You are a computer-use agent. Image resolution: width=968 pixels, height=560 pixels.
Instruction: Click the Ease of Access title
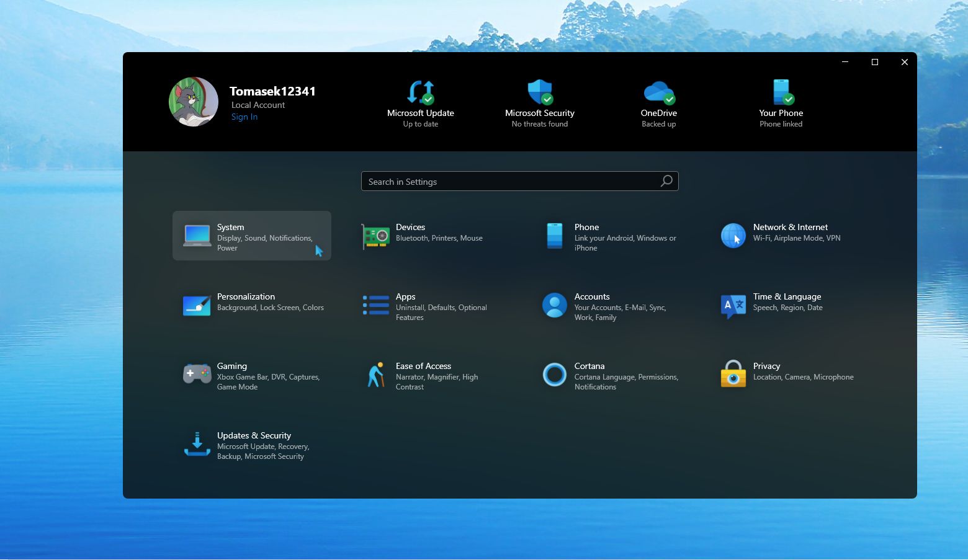pyautogui.click(x=424, y=366)
